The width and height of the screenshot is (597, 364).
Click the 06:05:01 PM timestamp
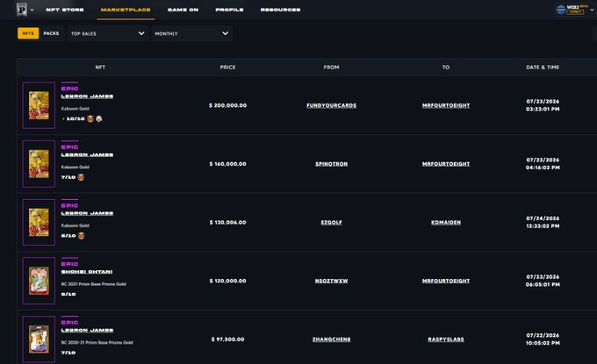(543, 285)
